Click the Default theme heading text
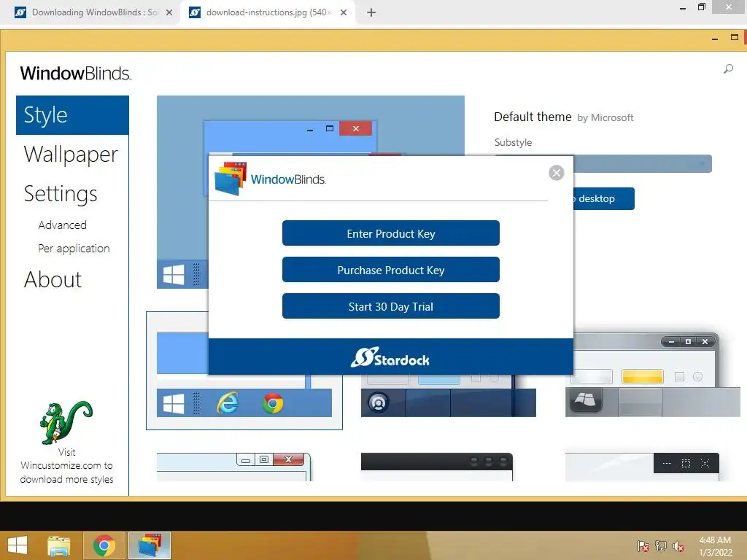Image resolution: width=747 pixels, height=560 pixels. click(533, 117)
